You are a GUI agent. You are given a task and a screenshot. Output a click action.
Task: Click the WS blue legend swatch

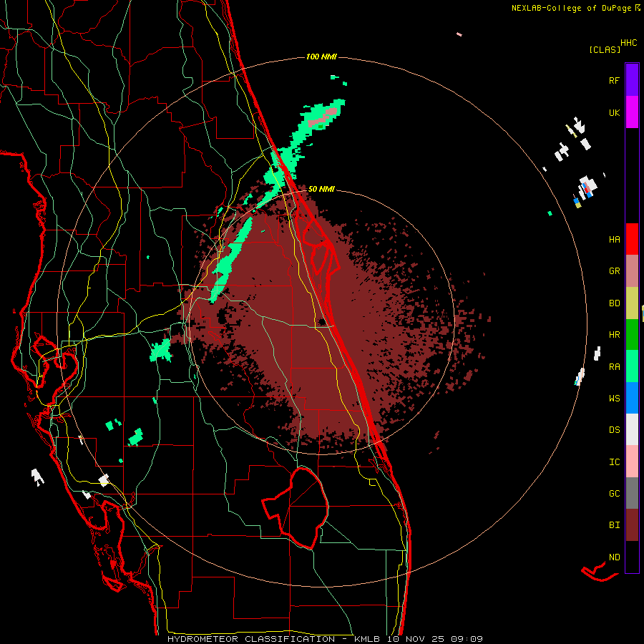(x=632, y=398)
